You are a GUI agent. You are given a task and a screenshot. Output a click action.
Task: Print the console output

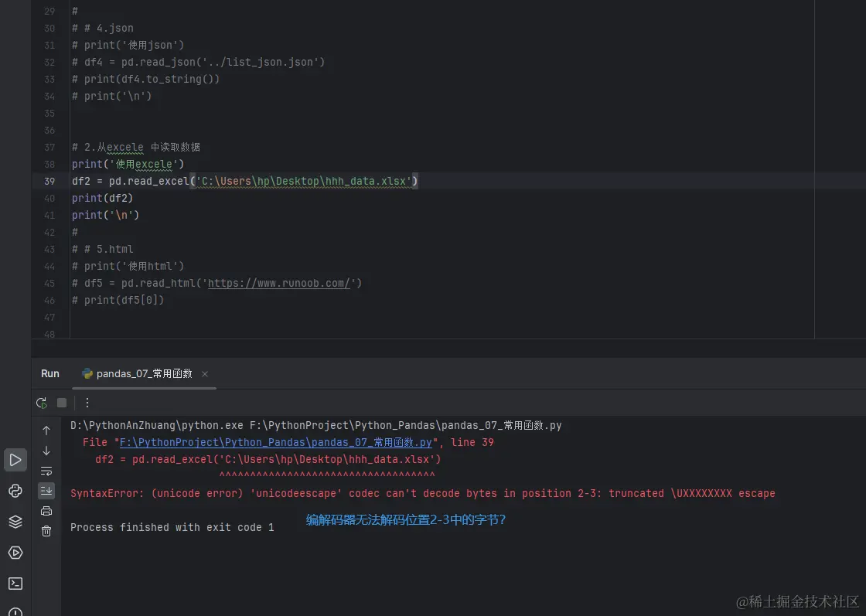(x=46, y=510)
